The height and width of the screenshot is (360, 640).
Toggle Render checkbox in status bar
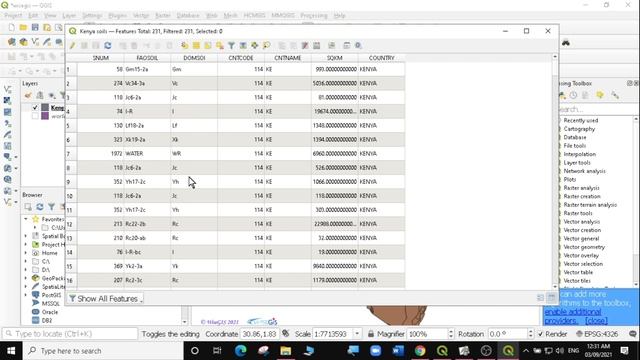(x=541, y=334)
